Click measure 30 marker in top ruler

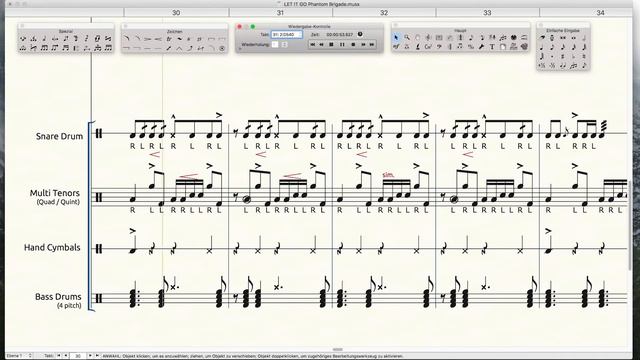pyautogui.click(x=176, y=13)
